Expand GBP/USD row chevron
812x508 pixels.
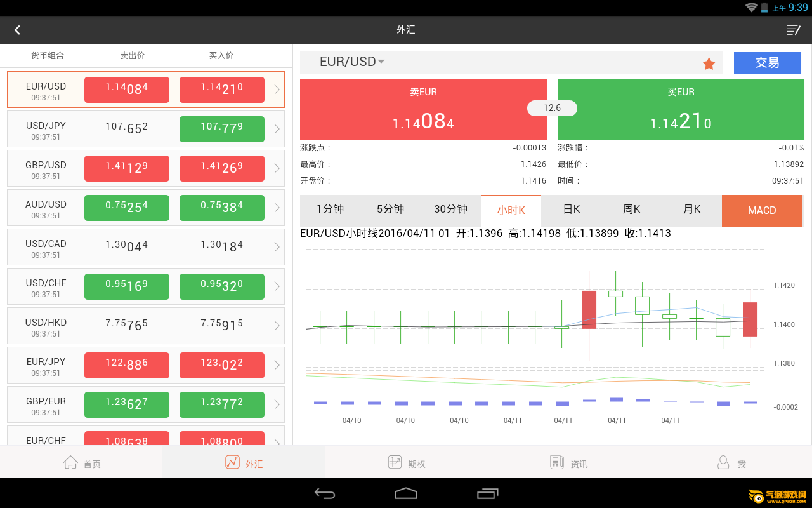point(277,168)
